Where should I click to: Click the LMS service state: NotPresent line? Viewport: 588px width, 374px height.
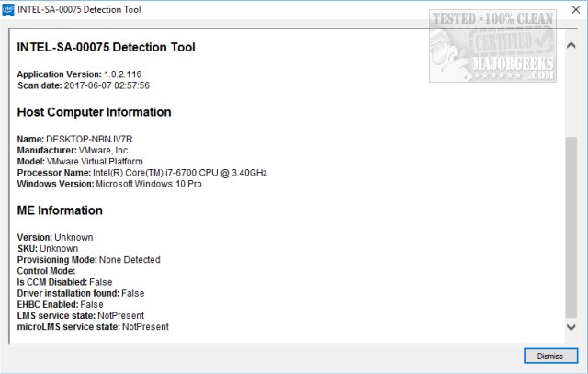[81, 316]
